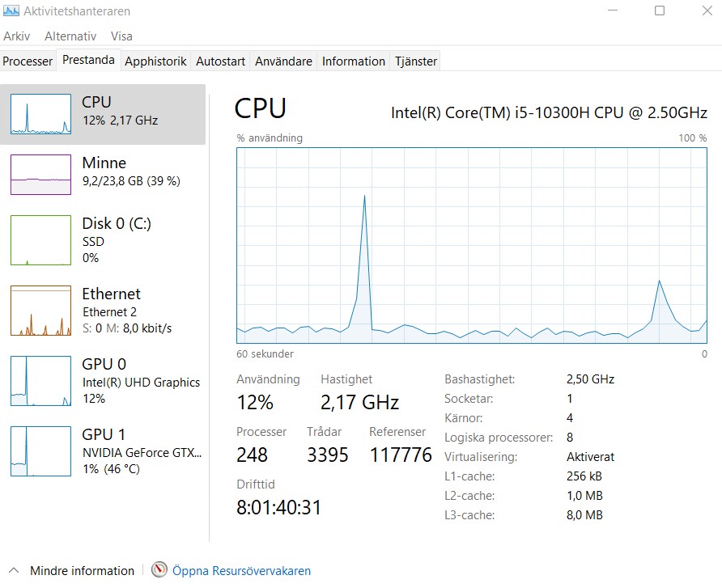This screenshot has height=588, width=722.
Task: Select the Minne memory graph thumbnail
Action: [40, 175]
